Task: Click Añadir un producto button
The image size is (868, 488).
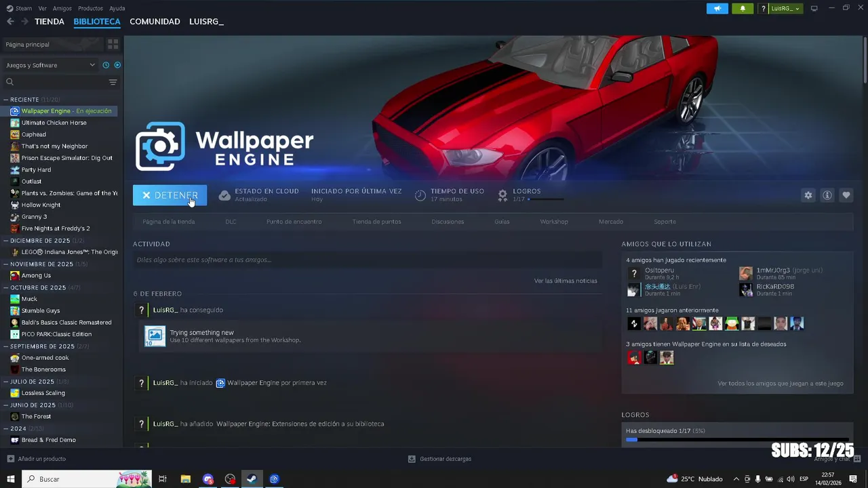Action: point(37,459)
